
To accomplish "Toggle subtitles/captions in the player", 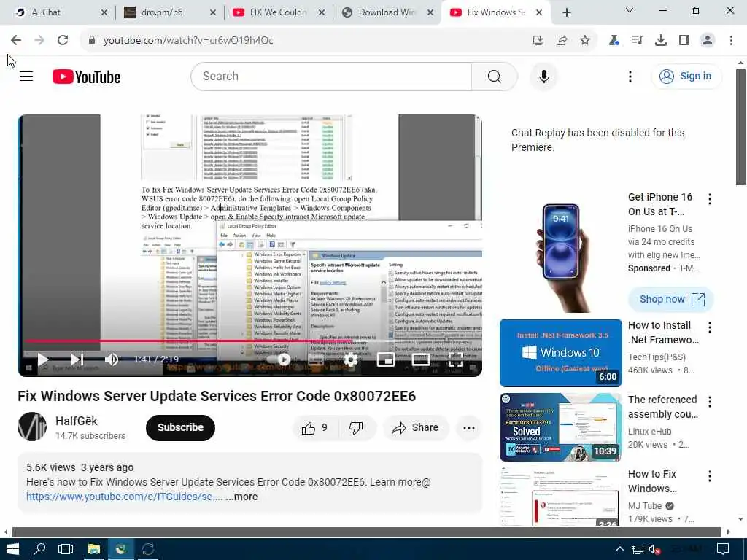I will (x=316, y=359).
